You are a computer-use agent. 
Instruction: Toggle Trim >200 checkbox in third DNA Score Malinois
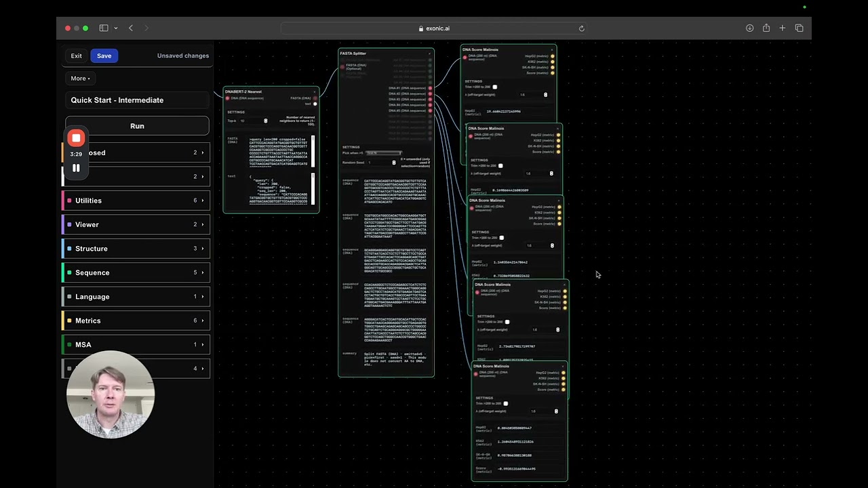click(502, 238)
